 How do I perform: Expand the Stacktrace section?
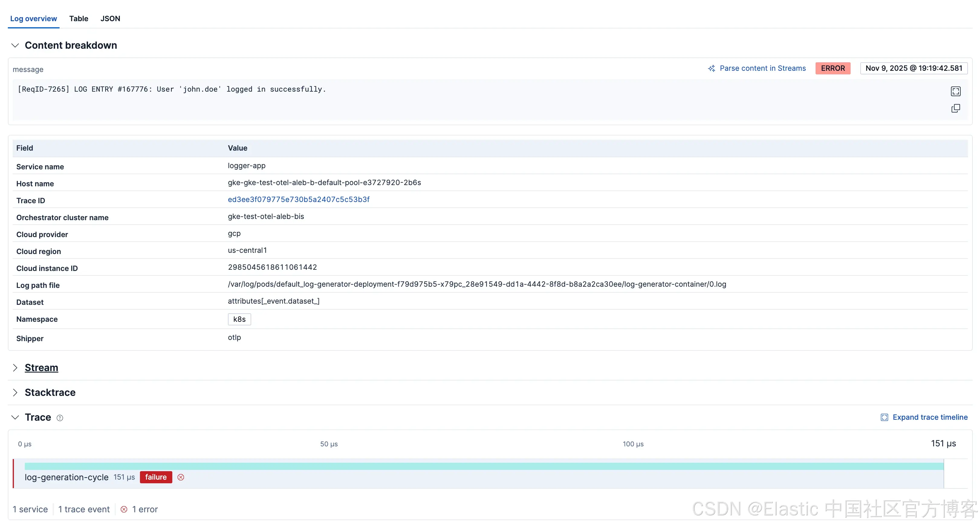tap(15, 393)
